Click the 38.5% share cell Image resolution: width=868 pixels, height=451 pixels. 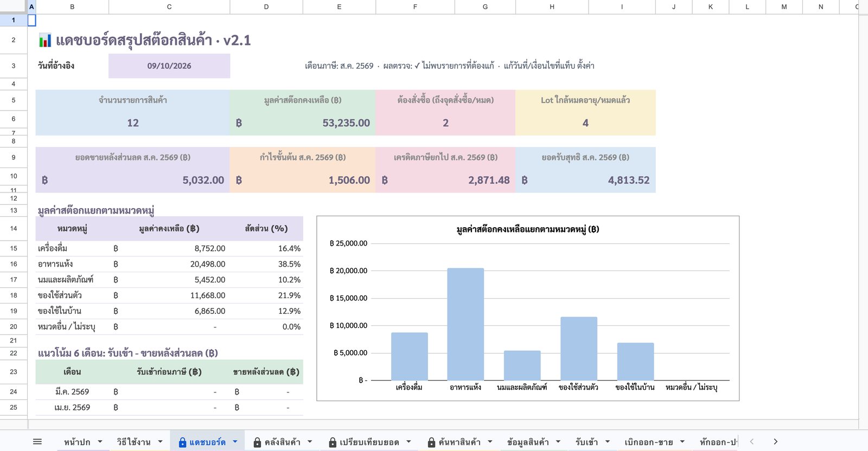(x=266, y=264)
